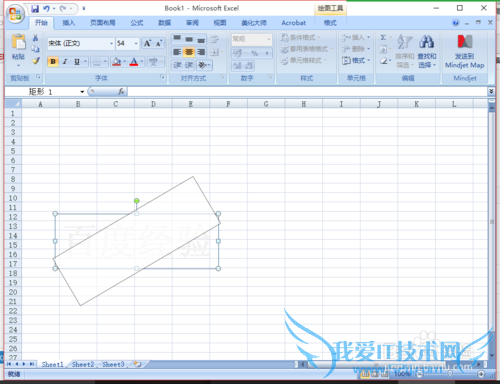Screen dimensions: 500x384
Task: Expand the Name Box dropdown
Action: tap(82, 92)
